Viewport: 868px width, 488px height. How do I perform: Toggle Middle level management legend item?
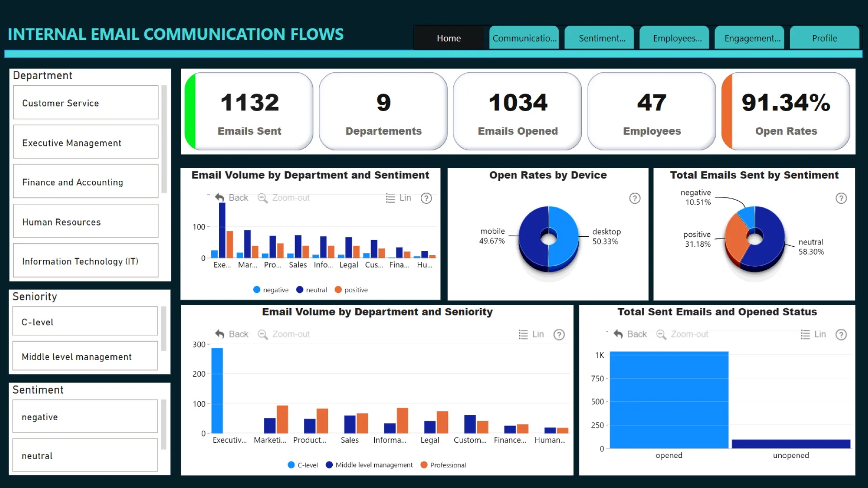click(369, 465)
